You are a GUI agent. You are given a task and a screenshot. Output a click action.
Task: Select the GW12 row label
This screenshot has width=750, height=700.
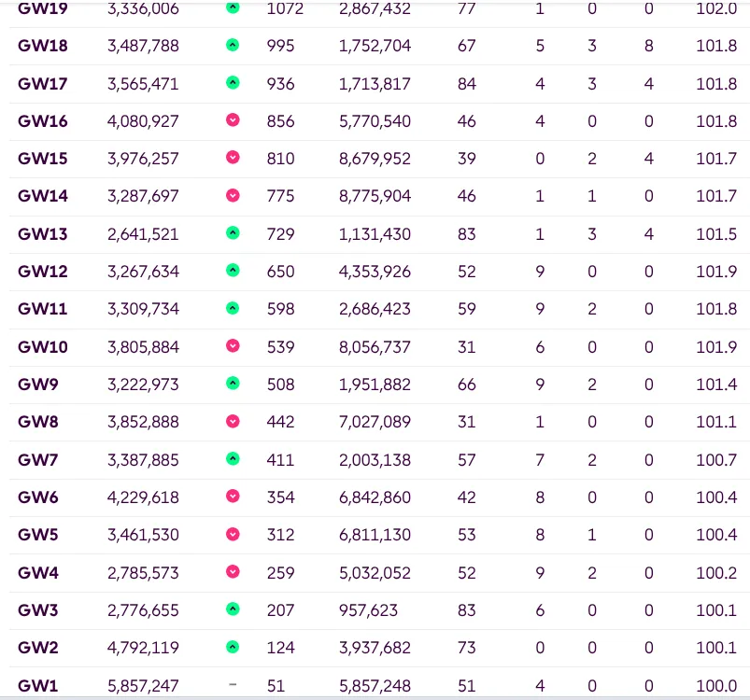pyautogui.click(x=43, y=272)
